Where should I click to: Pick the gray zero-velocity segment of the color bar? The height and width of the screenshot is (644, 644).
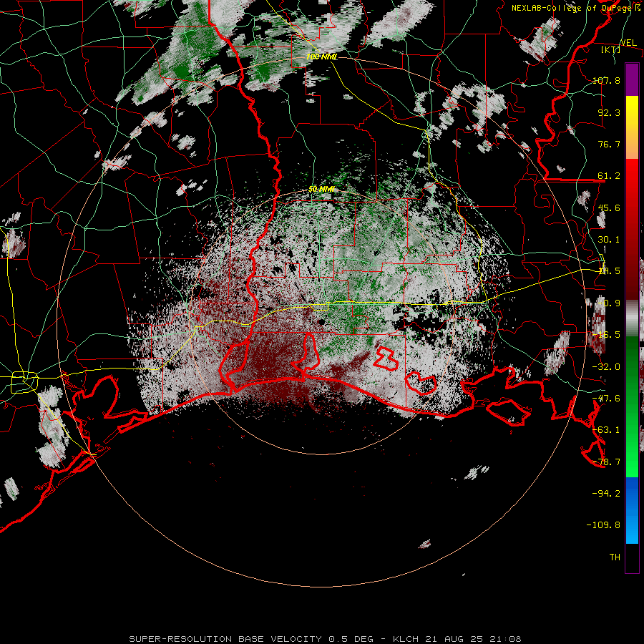click(632, 318)
